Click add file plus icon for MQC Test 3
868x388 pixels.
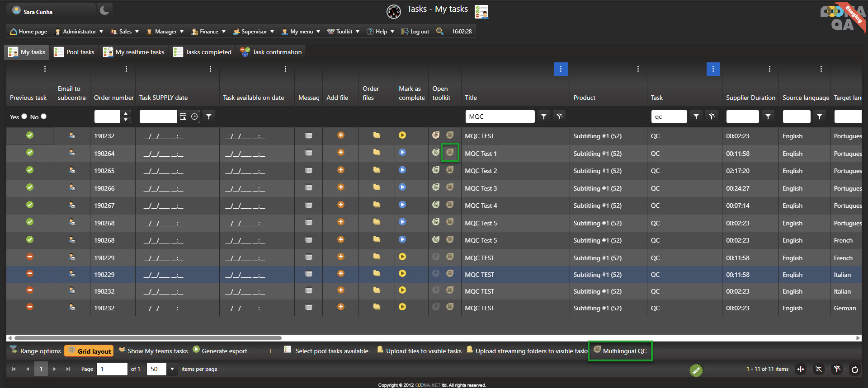341,187
